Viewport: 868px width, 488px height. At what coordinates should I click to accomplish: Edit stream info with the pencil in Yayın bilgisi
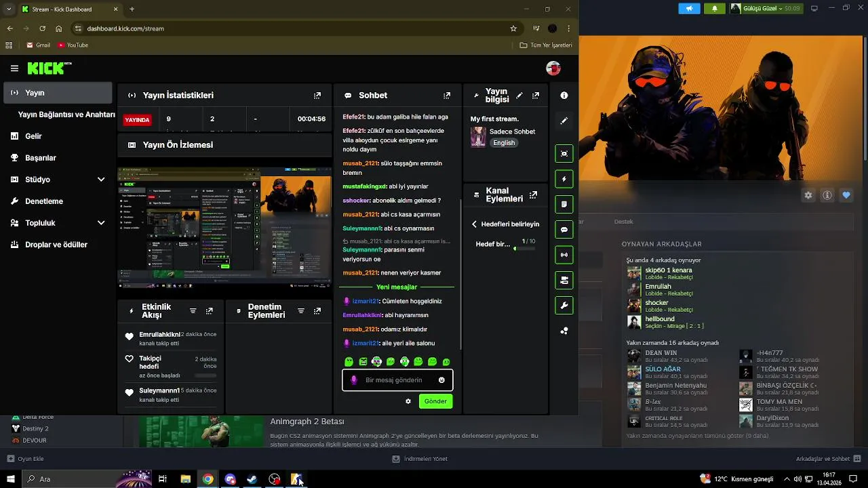coord(519,96)
